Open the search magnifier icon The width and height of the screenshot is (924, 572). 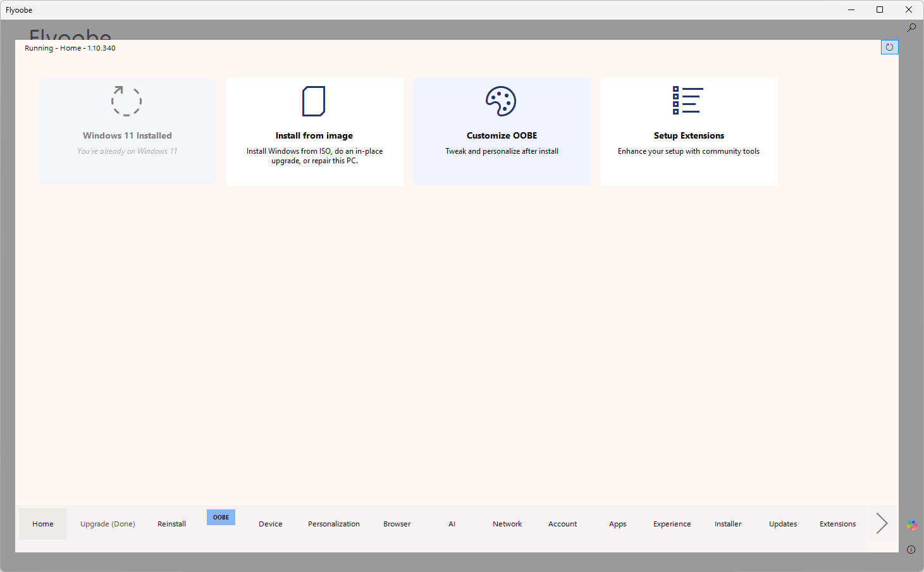pos(911,28)
